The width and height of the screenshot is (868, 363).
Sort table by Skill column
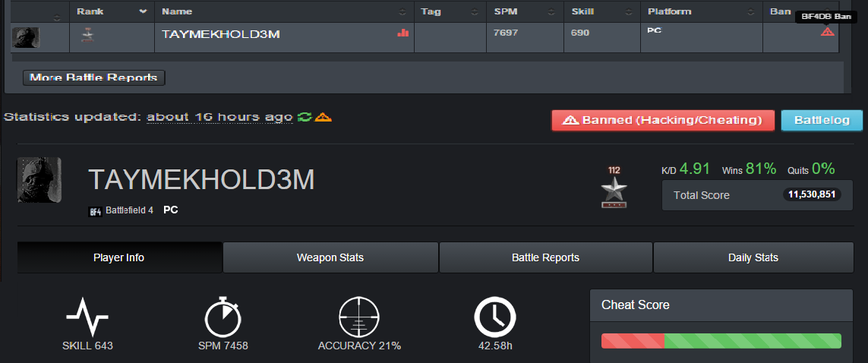(602, 11)
